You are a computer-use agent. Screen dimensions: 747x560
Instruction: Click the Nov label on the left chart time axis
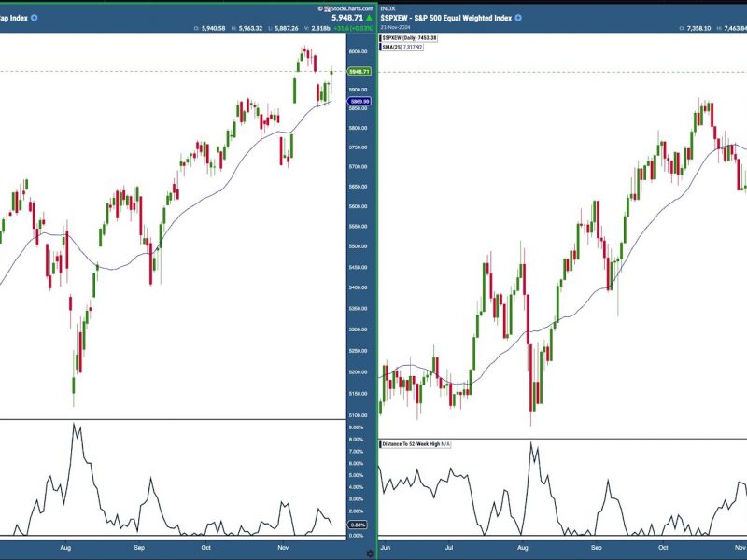click(x=283, y=547)
